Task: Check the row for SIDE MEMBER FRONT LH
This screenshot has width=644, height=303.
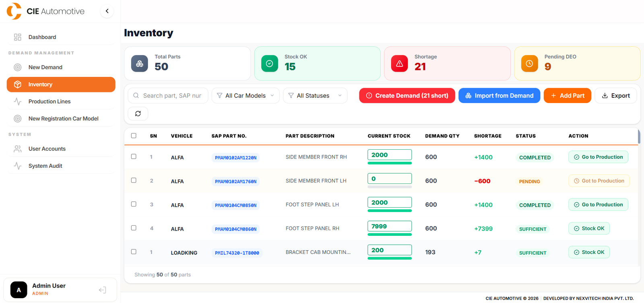Action: 134,180
